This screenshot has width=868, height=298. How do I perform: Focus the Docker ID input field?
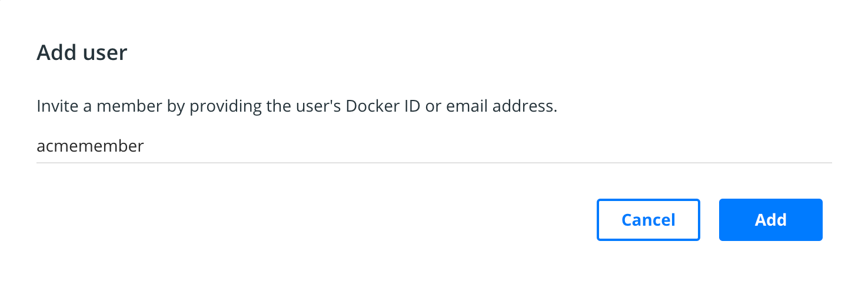point(434,146)
